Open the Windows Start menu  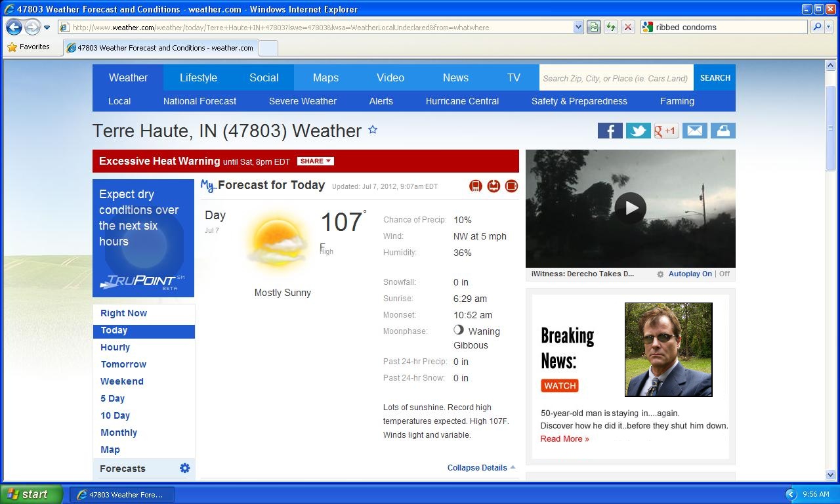(31, 494)
